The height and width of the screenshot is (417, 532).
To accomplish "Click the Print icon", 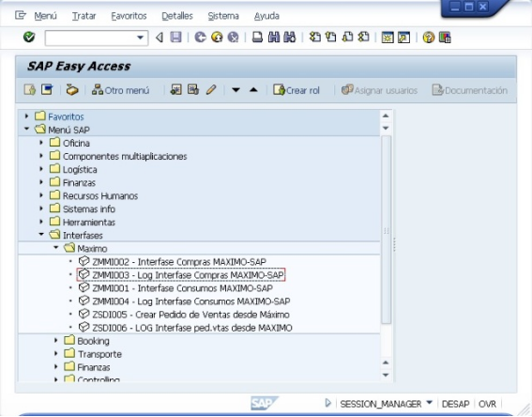I will coord(257,37).
